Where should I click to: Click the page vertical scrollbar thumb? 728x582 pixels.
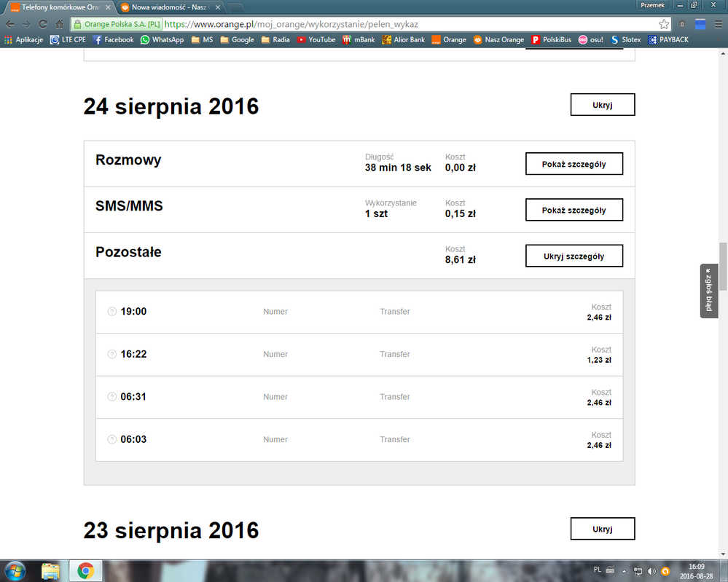(723, 267)
